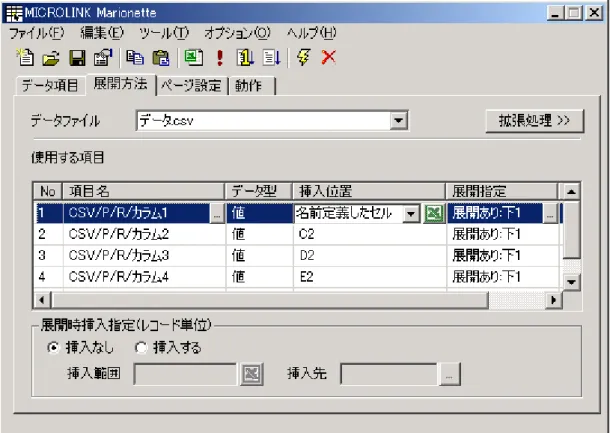Create a new file with toolbar icon
610x433 pixels.
pyautogui.click(x=25, y=58)
